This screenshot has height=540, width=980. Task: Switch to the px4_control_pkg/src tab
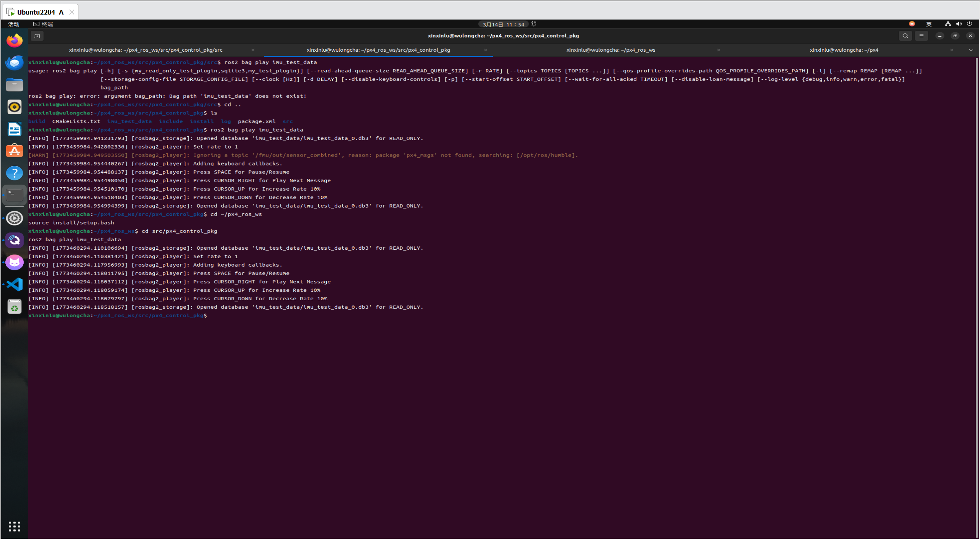[146, 50]
